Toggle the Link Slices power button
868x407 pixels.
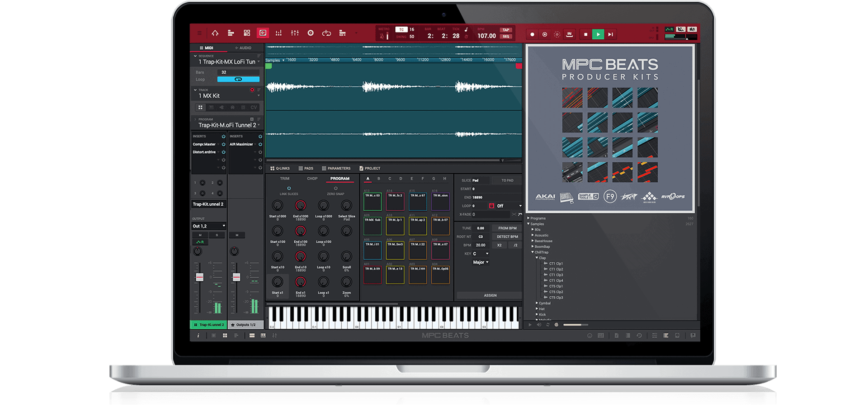pos(289,188)
